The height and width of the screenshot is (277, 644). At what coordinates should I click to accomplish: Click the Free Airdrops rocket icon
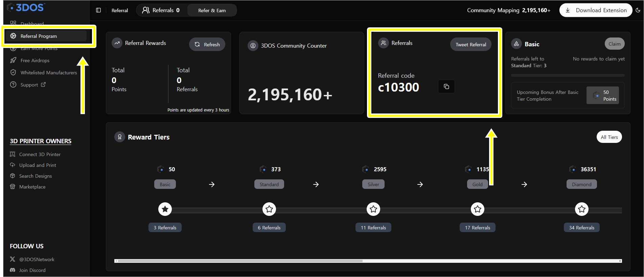click(13, 60)
